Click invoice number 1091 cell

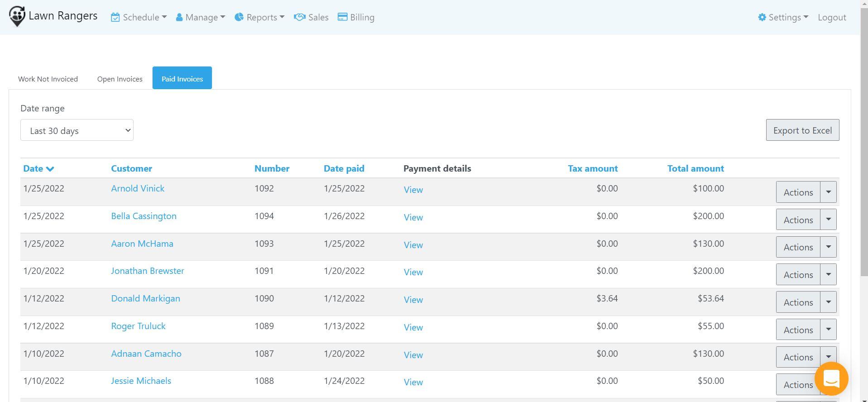click(264, 271)
